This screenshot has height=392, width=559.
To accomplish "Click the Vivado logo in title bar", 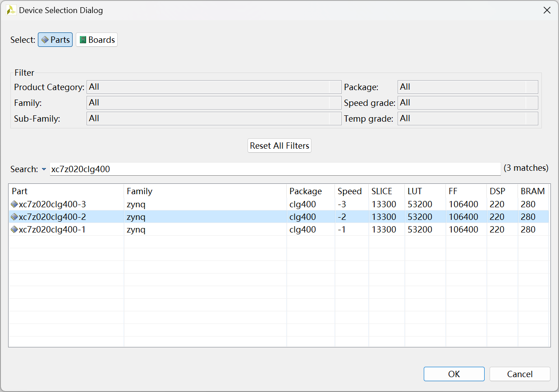I will [11, 10].
